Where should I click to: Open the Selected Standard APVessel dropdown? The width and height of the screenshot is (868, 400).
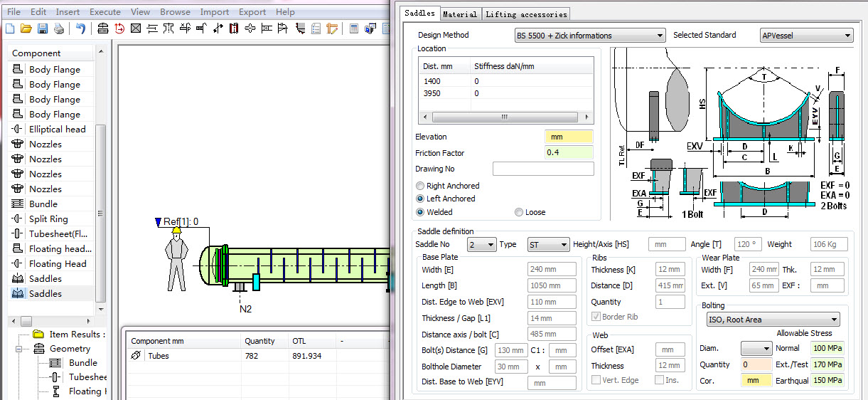coord(806,35)
